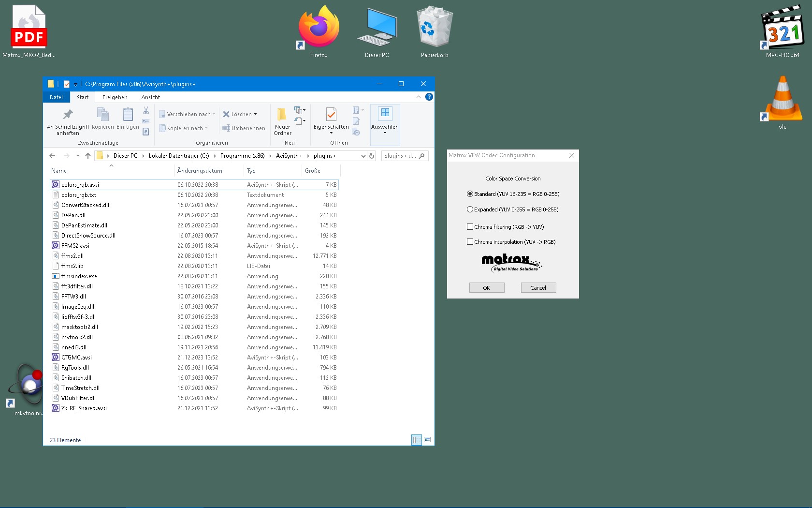Open the explorer help question mark icon
Screen dimensions: 812x508
coord(429,97)
